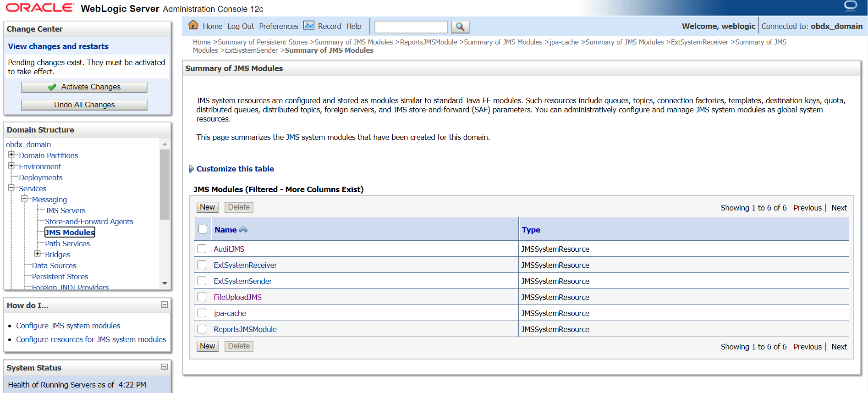Toggle the select-all checkbox in table header
868x393 pixels.
203,229
